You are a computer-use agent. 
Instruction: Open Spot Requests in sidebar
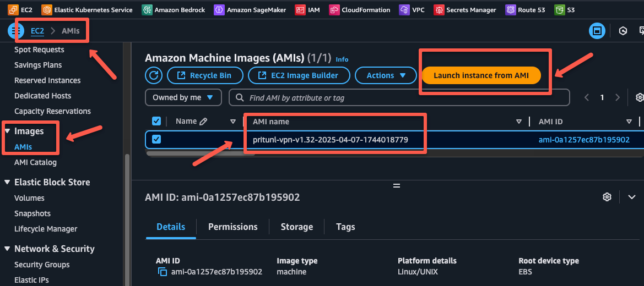[39, 50]
